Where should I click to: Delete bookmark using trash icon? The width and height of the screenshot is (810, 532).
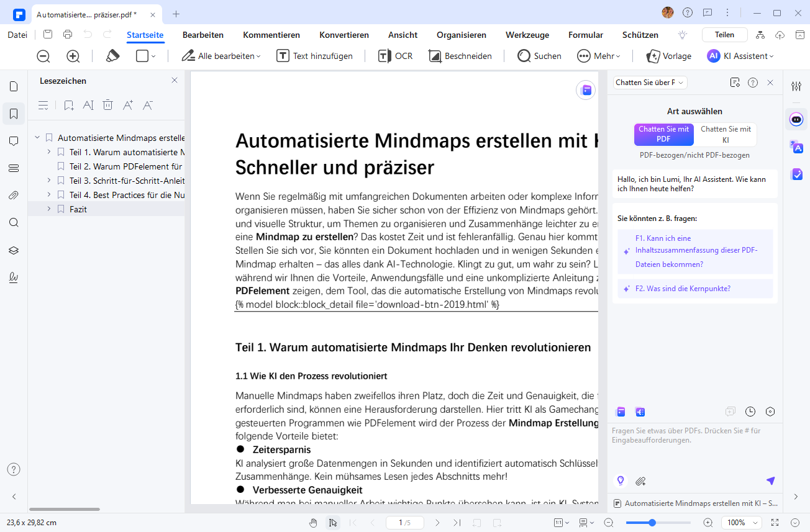pyautogui.click(x=107, y=106)
